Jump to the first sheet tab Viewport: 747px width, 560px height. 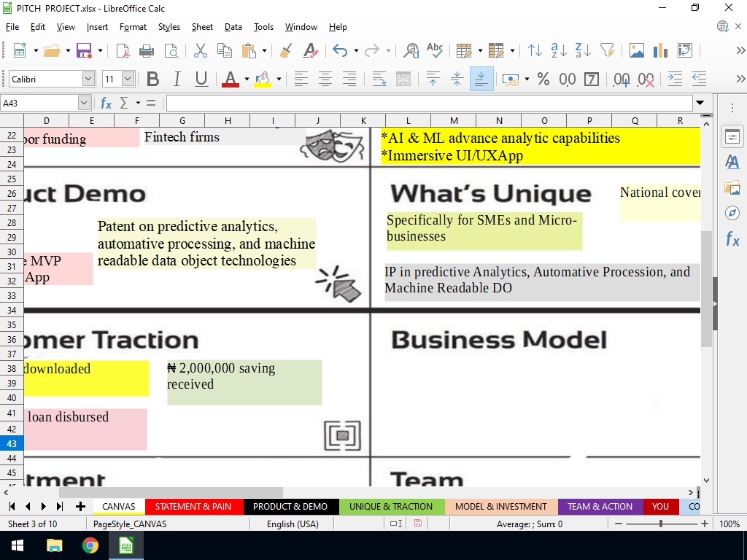12,506
